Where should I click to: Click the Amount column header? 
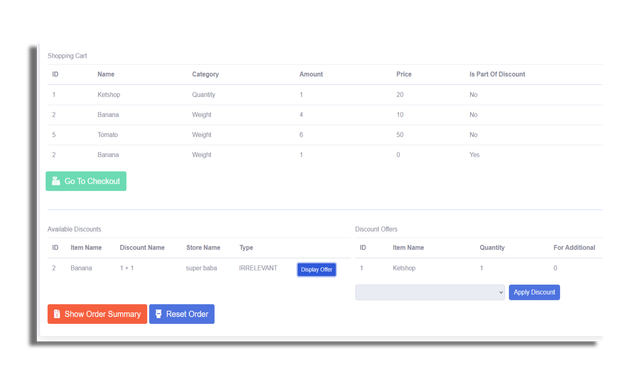pyautogui.click(x=311, y=74)
